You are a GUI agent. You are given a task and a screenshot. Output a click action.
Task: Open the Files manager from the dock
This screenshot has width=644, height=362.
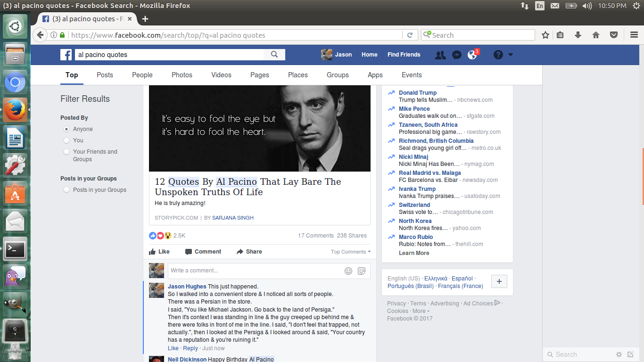(15, 54)
